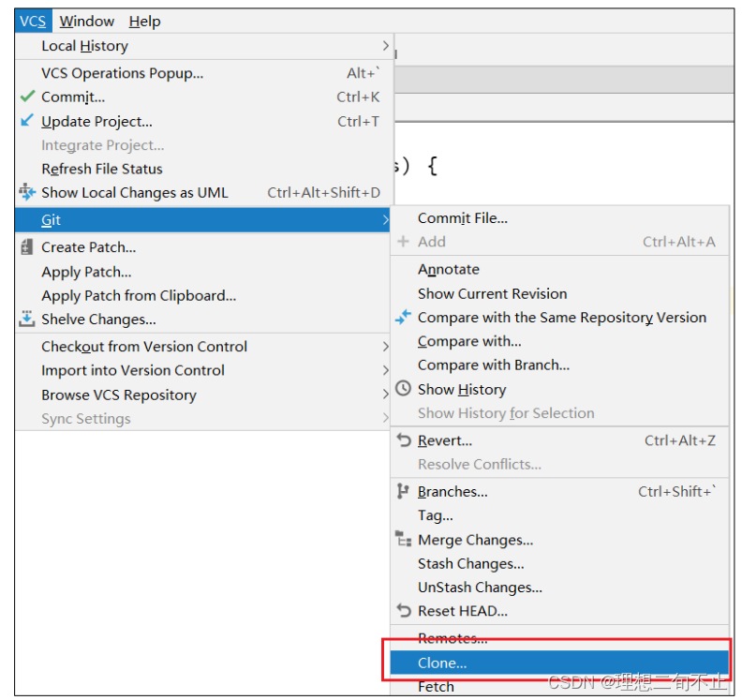Choose Commit File... in Git submenu
The height and width of the screenshot is (700, 742).
pos(559,217)
